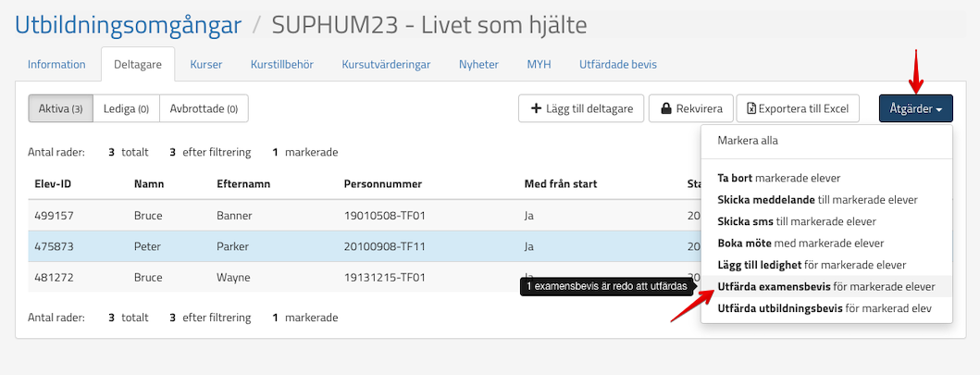Select Boka möte med markerade elever

800,244
